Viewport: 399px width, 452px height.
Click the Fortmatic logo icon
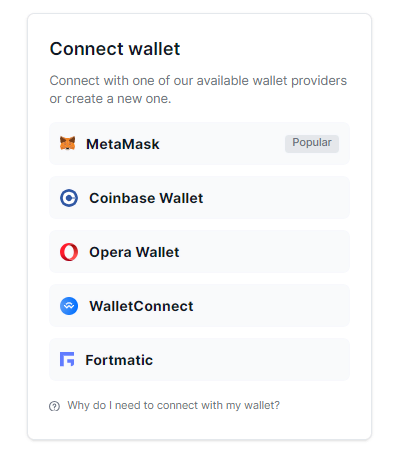coord(67,359)
